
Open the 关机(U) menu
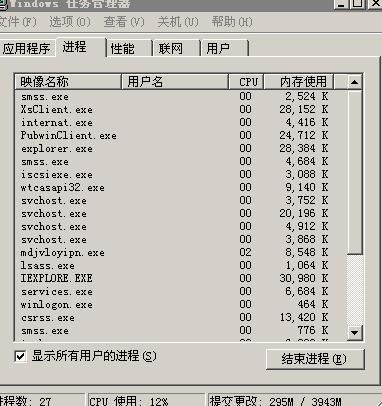[x=178, y=22]
